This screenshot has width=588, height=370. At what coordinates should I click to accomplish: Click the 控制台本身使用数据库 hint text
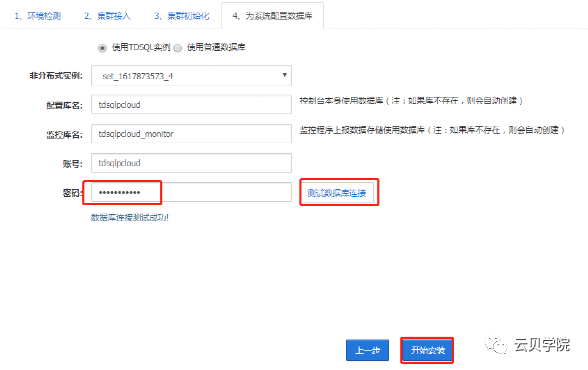tap(411, 100)
